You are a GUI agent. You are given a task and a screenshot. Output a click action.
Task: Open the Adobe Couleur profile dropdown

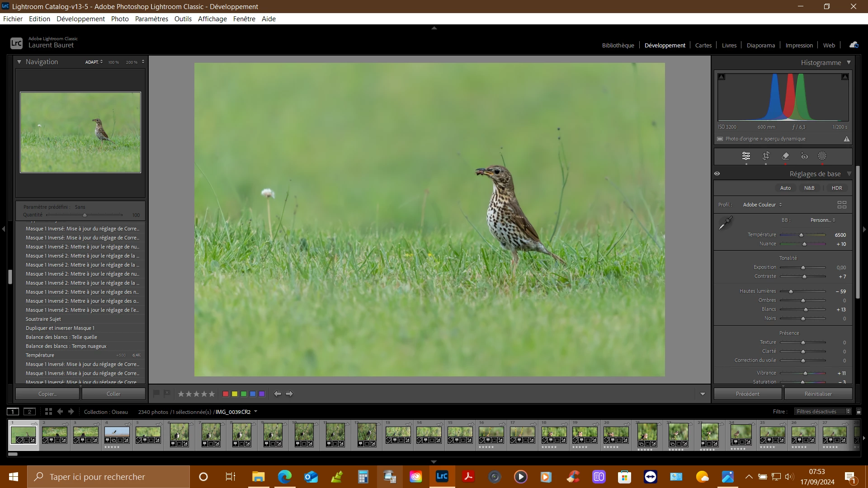pyautogui.click(x=762, y=205)
